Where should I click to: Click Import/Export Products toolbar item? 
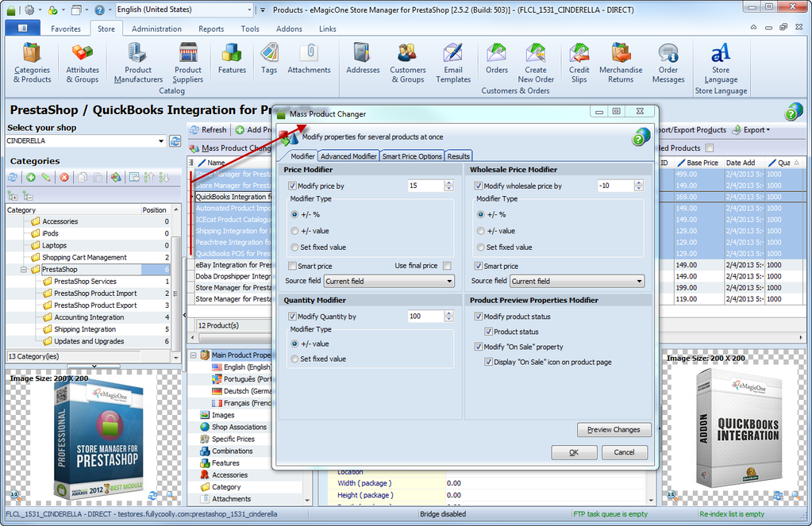692,130
